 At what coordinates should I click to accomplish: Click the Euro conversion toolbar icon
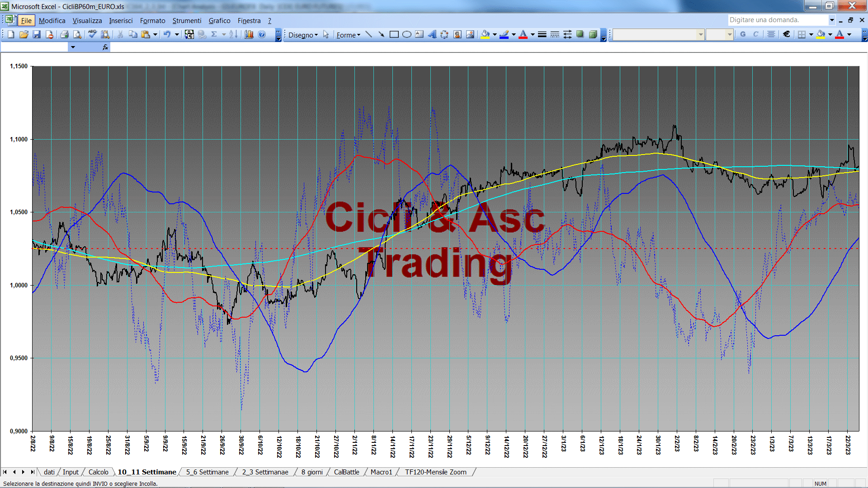coord(189,35)
